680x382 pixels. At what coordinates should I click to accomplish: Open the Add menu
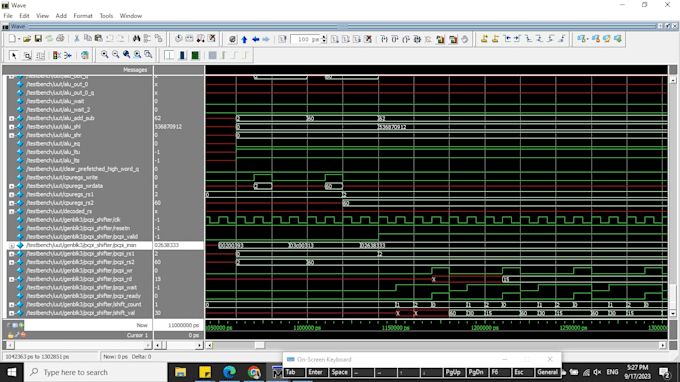[x=61, y=16]
